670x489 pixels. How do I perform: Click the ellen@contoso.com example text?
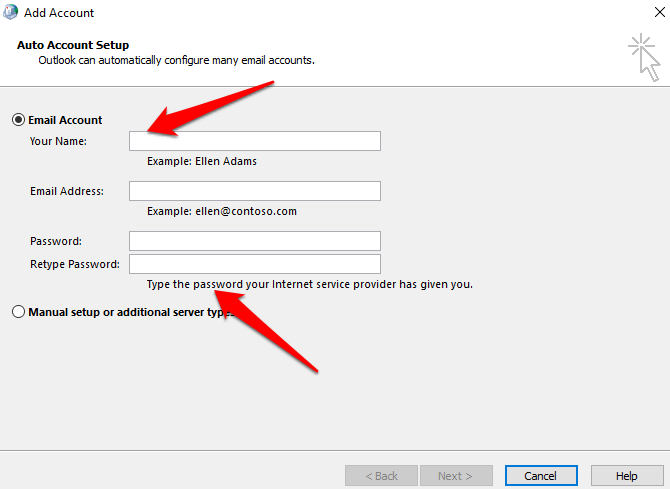pos(221,211)
